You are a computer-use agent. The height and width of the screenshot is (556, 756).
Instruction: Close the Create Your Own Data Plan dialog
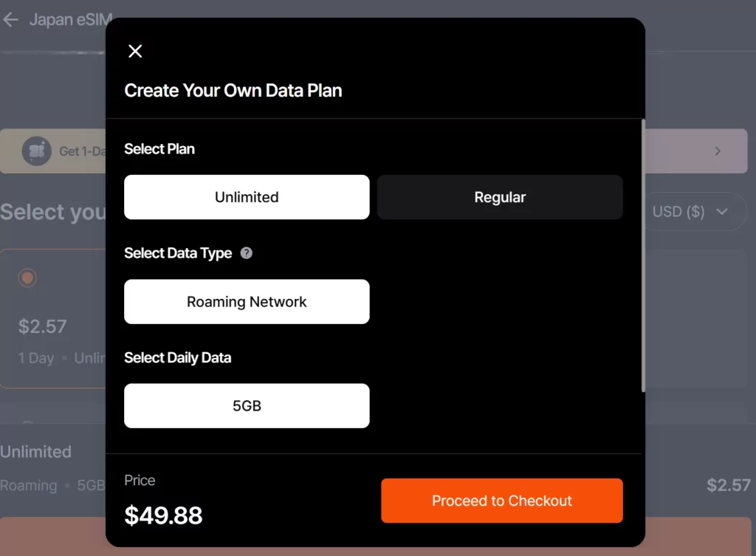135,51
